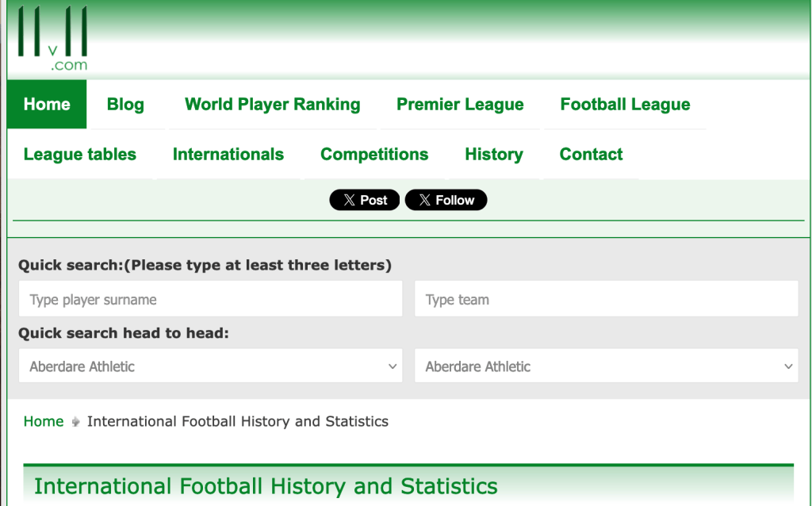Open the Contact page
The width and height of the screenshot is (812, 506).
[x=591, y=154]
